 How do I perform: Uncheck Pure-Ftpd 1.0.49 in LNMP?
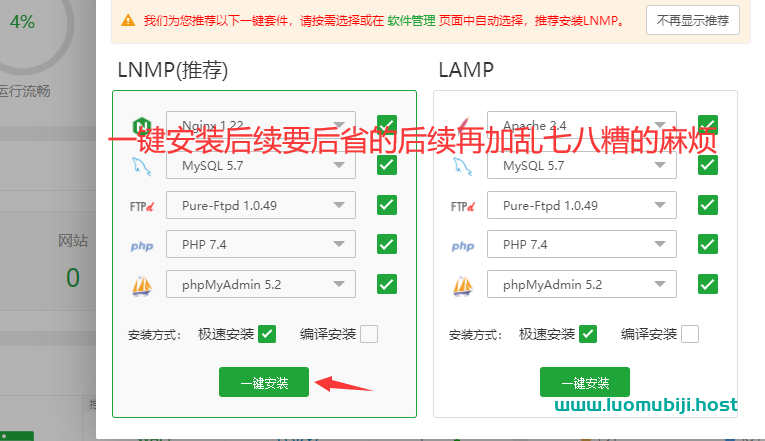click(387, 205)
